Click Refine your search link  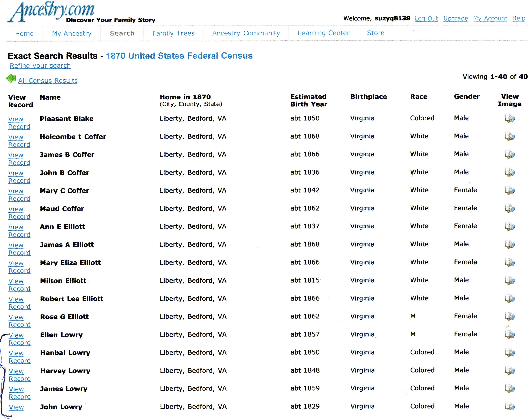click(40, 66)
